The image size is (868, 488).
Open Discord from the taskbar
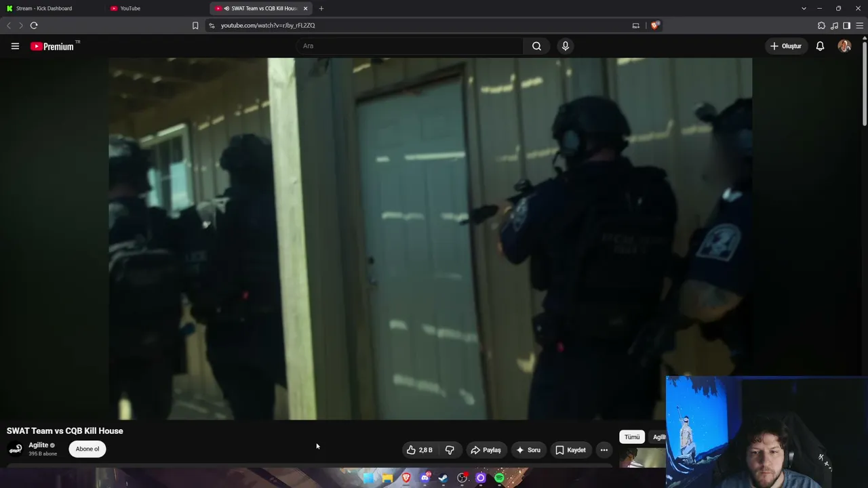[425, 478]
